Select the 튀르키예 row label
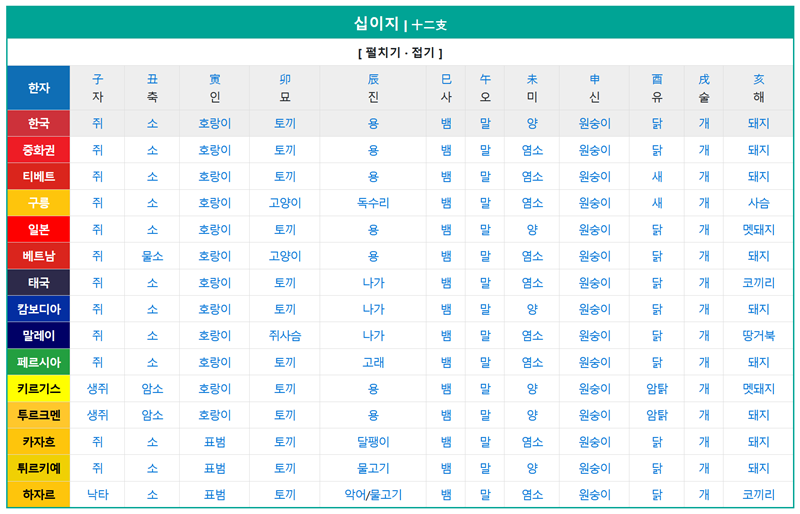Image resolution: width=800 pixels, height=514 pixels. tap(39, 468)
